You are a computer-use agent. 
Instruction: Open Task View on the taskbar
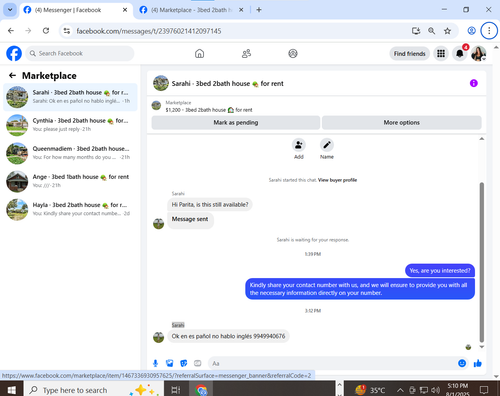(176, 390)
